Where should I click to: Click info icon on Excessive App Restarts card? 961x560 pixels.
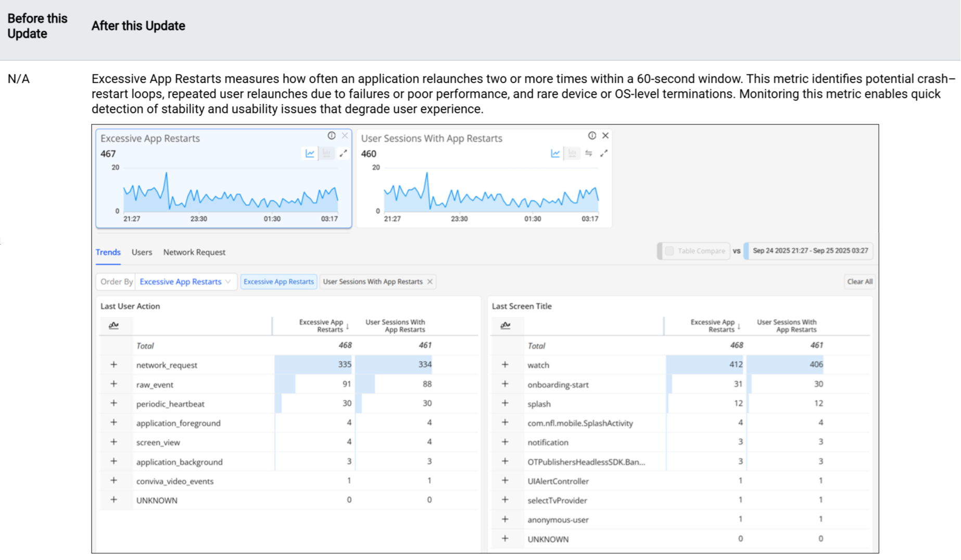pyautogui.click(x=332, y=136)
